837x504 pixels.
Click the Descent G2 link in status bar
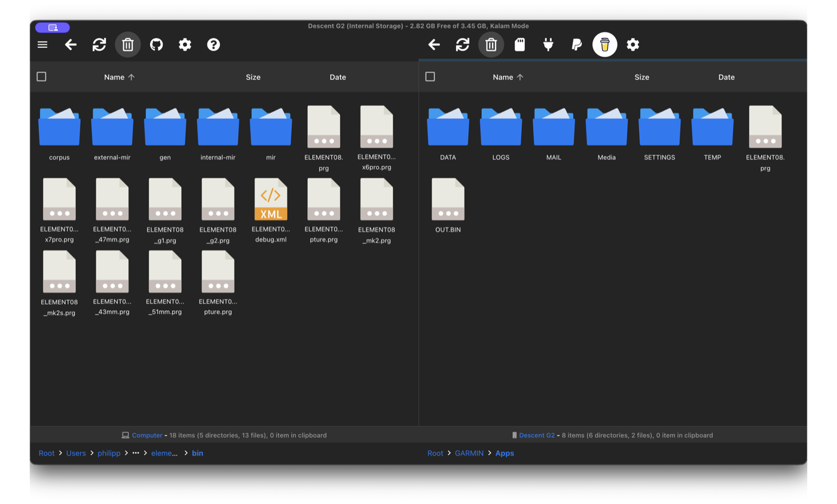click(537, 435)
